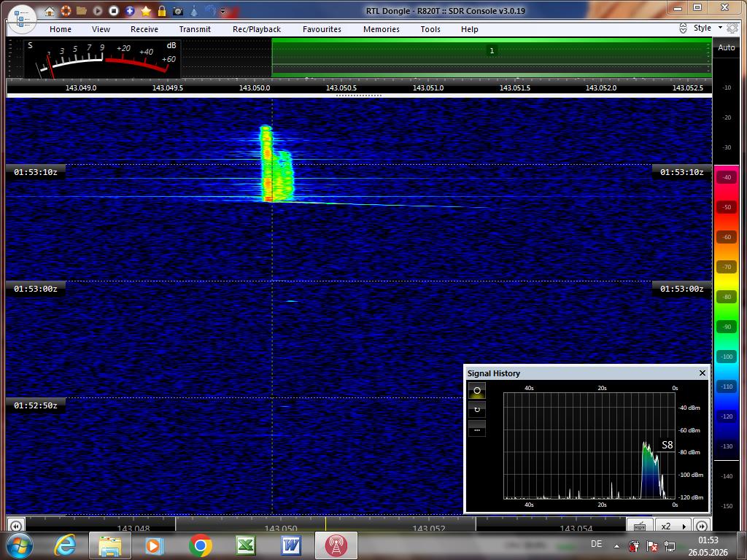This screenshot has width=747, height=560.
Task: Click the Stop button in title bar
Action: pos(113,10)
